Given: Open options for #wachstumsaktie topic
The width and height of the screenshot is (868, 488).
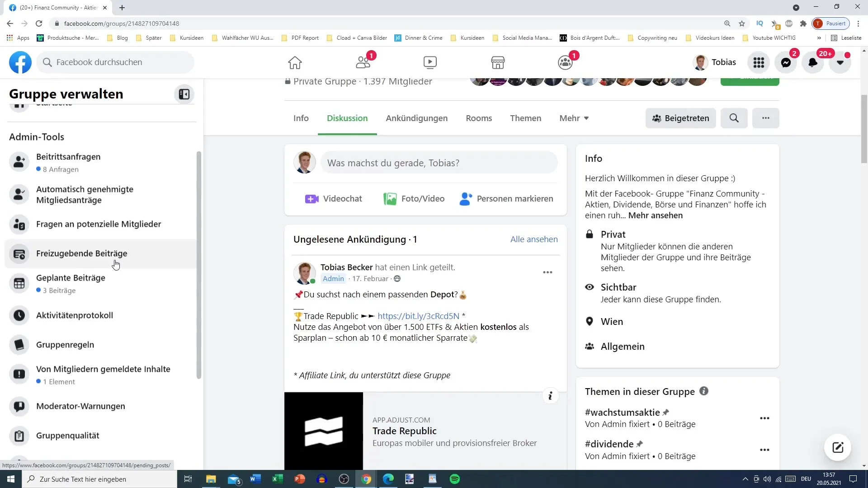Looking at the screenshot, I should click(764, 418).
